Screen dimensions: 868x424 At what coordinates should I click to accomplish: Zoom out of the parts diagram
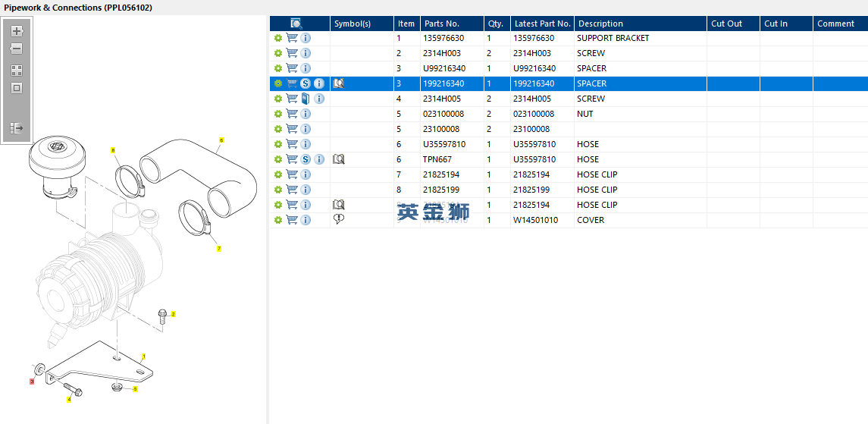point(17,49)
